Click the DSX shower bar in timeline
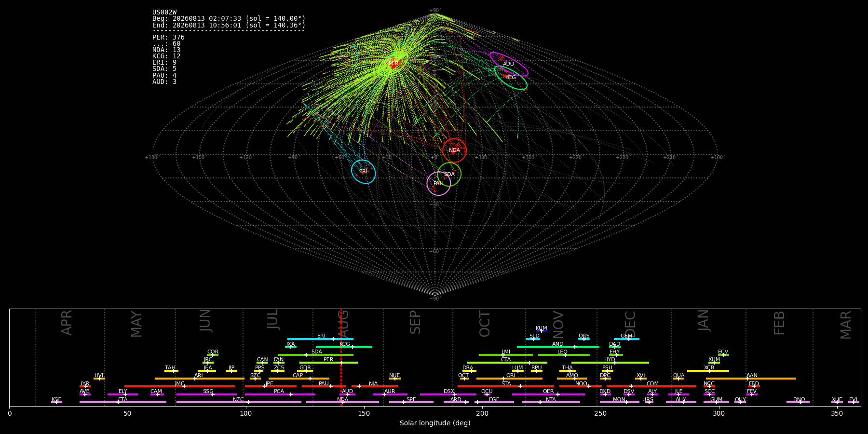 pyautogui.click(x=448, y=394)
